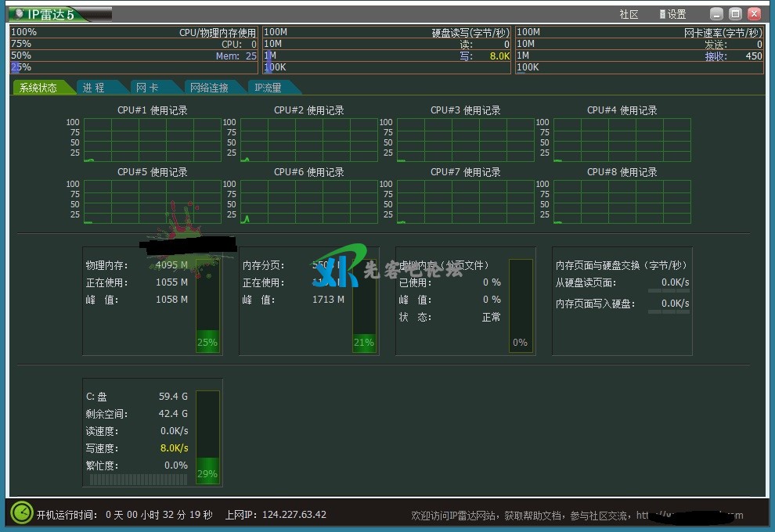Click the IP雷达 5 logo icon
Viewport: 775px width, 532px height.
[x=19, y=14]
